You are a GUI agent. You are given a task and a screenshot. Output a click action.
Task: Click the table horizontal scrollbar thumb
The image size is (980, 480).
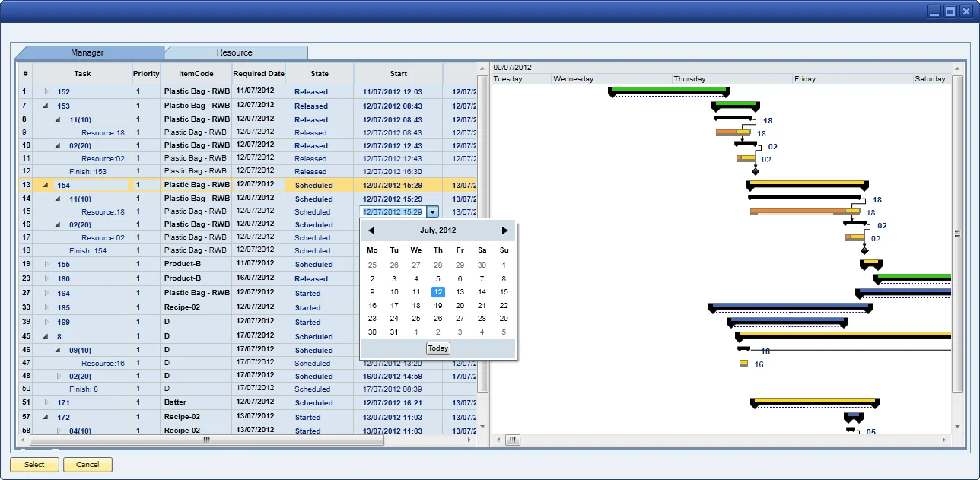point(206,440)
